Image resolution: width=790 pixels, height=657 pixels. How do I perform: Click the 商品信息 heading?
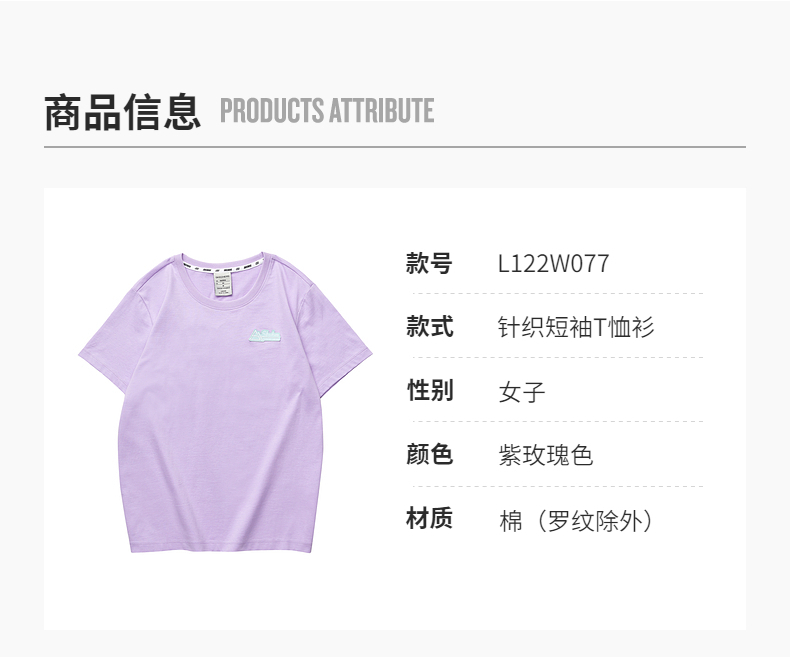(x=122, y=112)
